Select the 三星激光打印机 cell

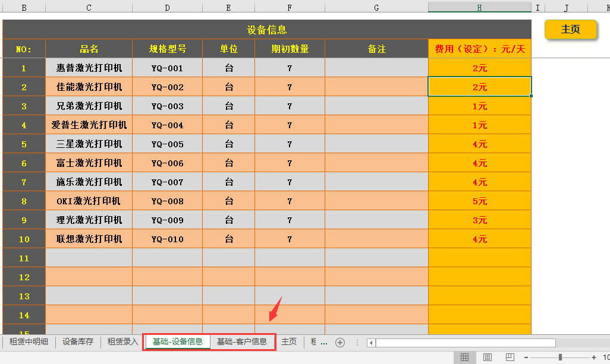coord(89,144)
